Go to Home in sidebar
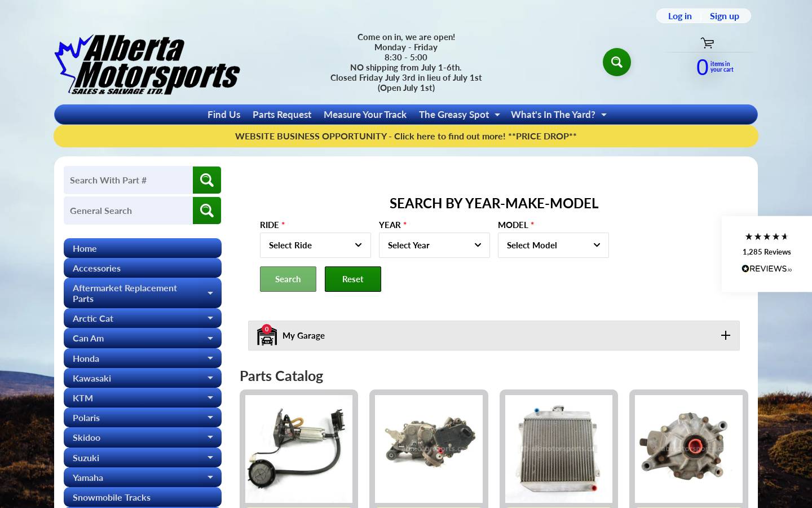The width and height of the screenshot is (812, 508). 143,248
